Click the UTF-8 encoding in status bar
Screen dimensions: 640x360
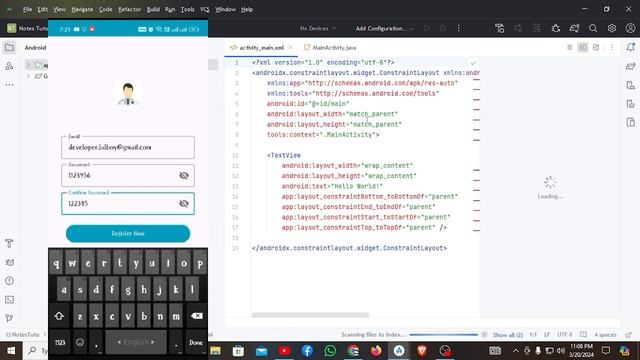pos(564,335)
